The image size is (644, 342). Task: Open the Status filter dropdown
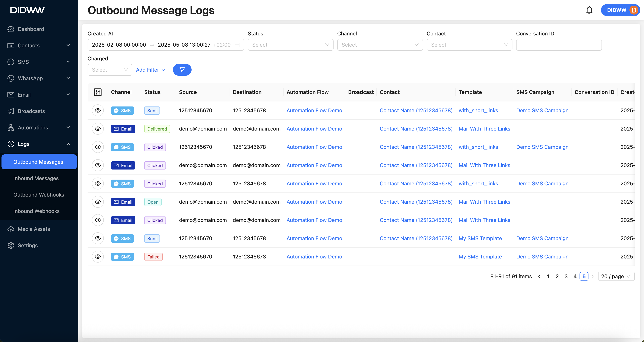point(290,45)
